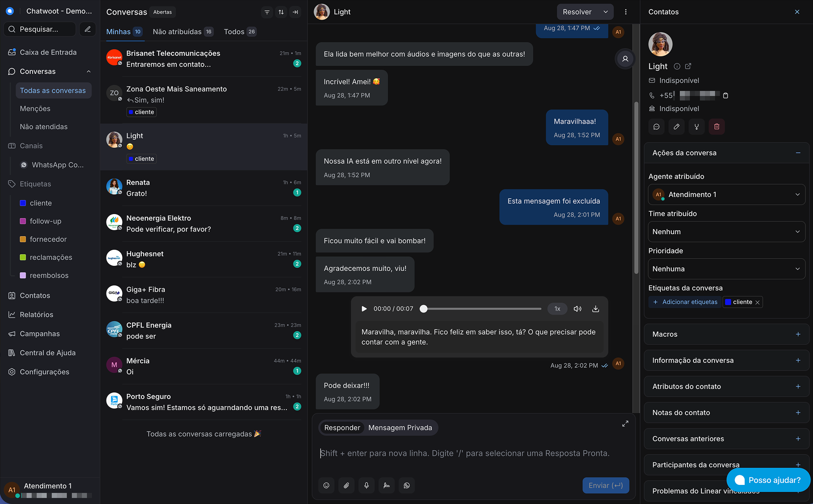
Task: Download the audio message attachment
Action: 595,309
